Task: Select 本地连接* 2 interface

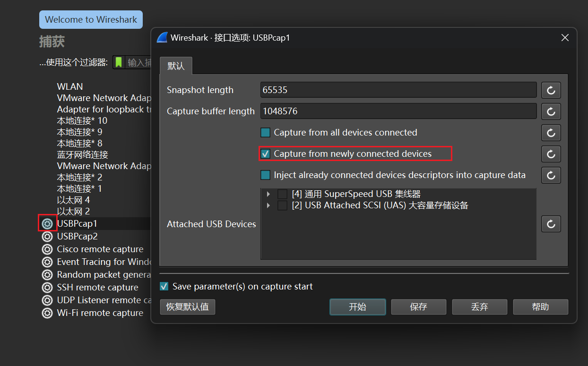Action: click(80, 177)
